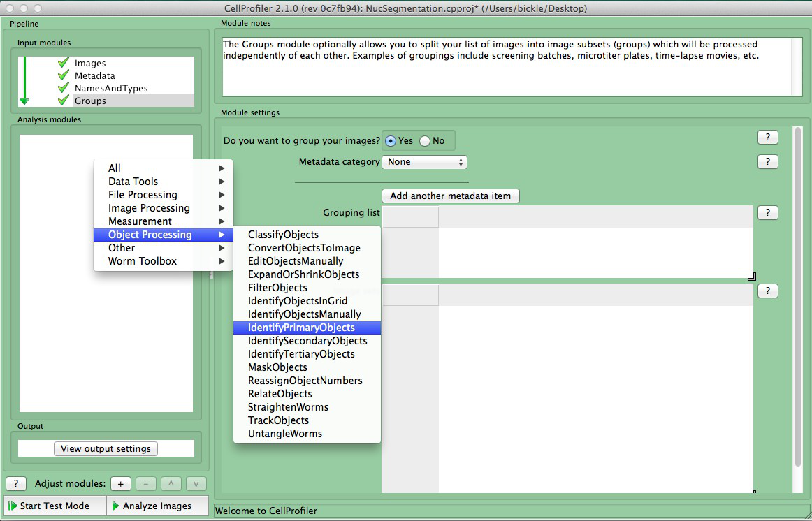Choose FilterObjects module

click(307, 288)
